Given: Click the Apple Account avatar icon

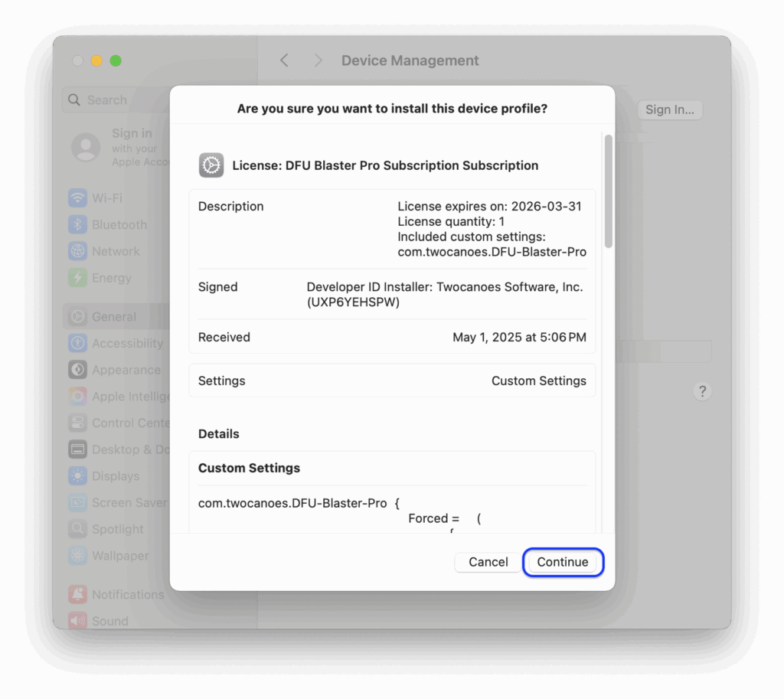Looking at the screenshot, I should click(x=86, y=147).
